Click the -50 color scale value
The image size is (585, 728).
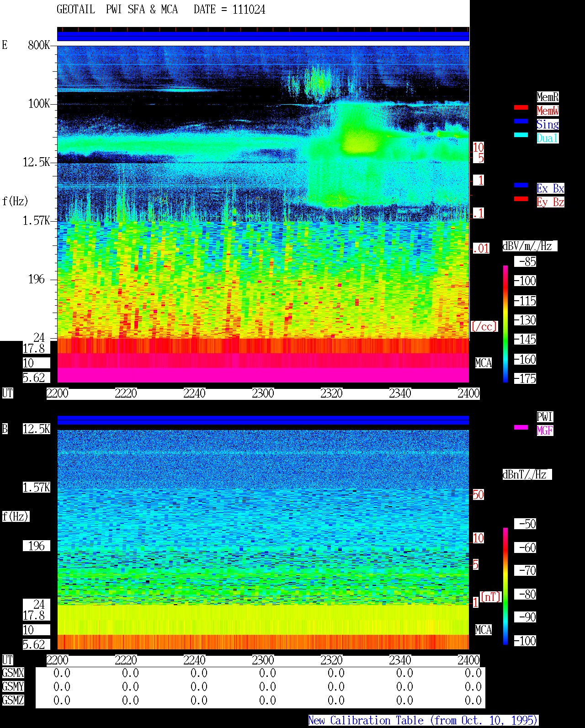[525, 524]
